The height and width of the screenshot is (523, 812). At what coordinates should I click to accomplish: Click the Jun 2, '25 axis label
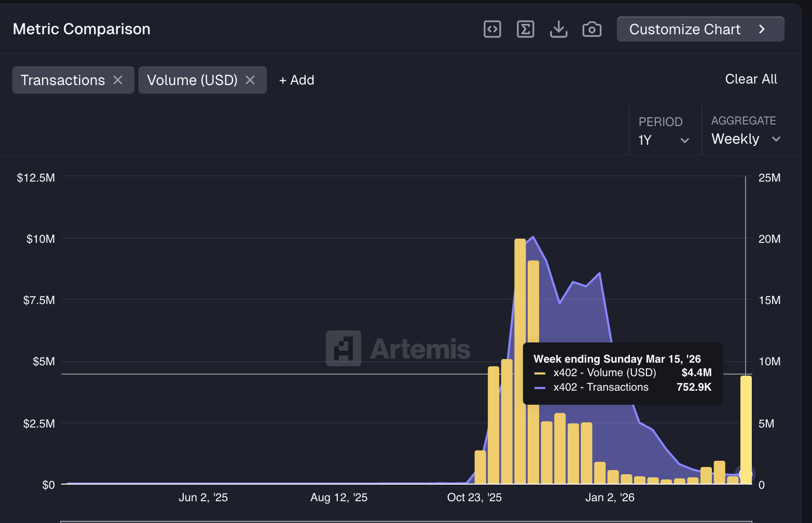[203, 497]
